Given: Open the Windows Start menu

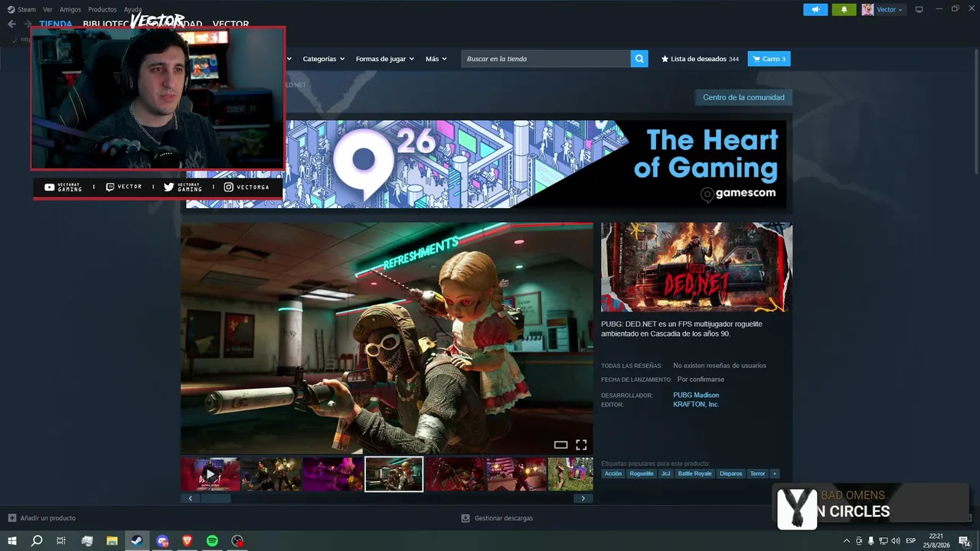Looking at the screenshot, I should [x=11, y=541].
